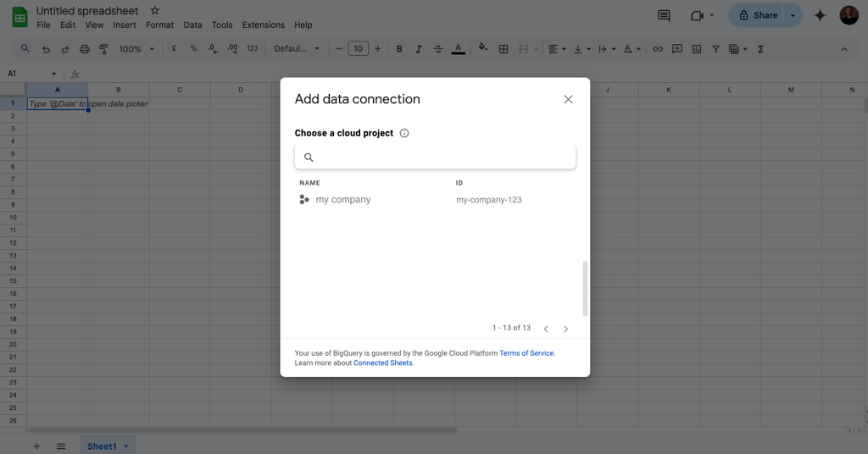Add a new sheet
The image size is (868, 454).
pos(36,446)
